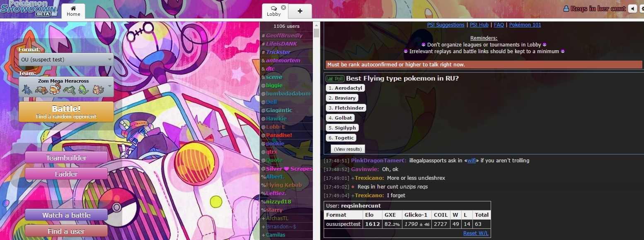Viewport: 644px width, 240px height.
Task: Open the Ladder
Action: point(66,174)
